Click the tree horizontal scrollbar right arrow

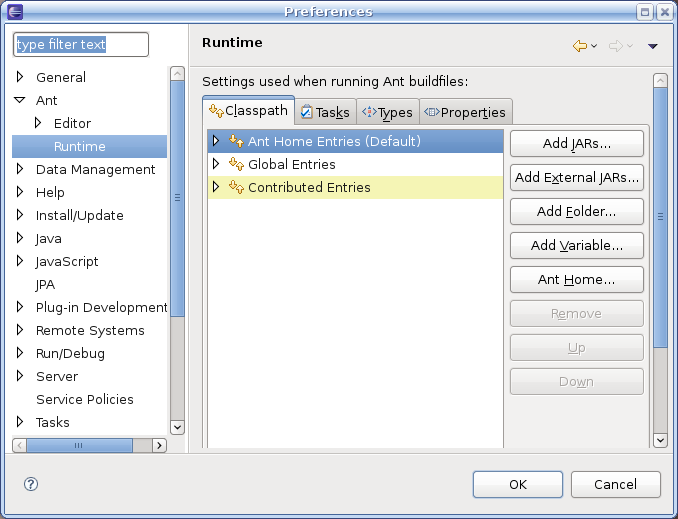pyautogui.click(x=160, y=445)
